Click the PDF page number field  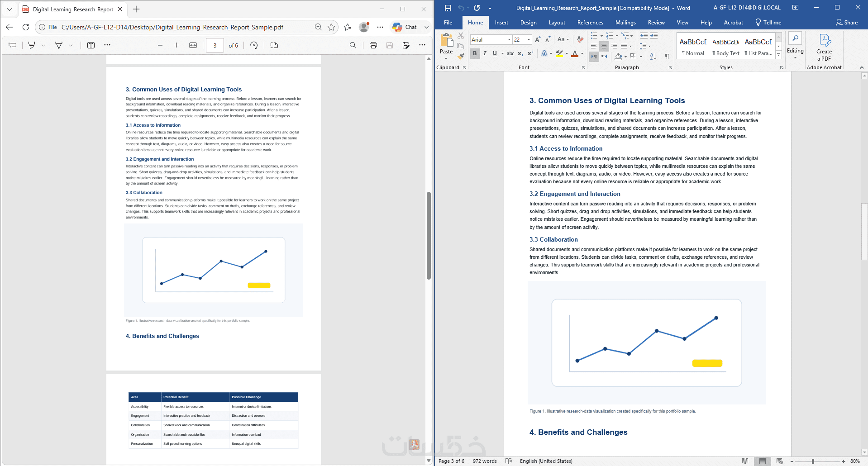pos(215,45)
